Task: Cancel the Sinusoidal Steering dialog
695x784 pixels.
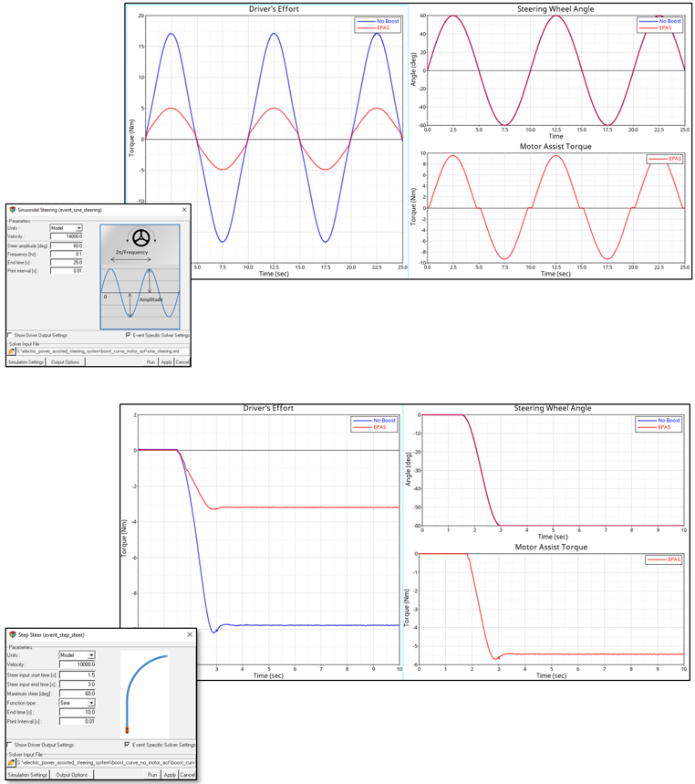Action: coord(182,362)
